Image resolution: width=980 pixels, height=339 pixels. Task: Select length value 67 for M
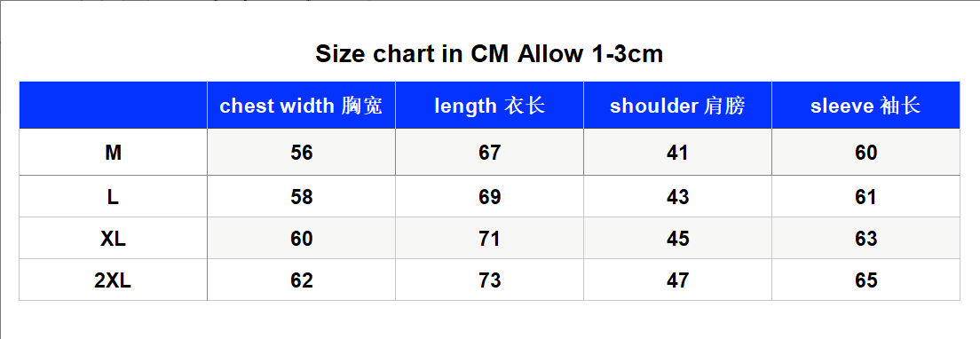click(489, 153)
